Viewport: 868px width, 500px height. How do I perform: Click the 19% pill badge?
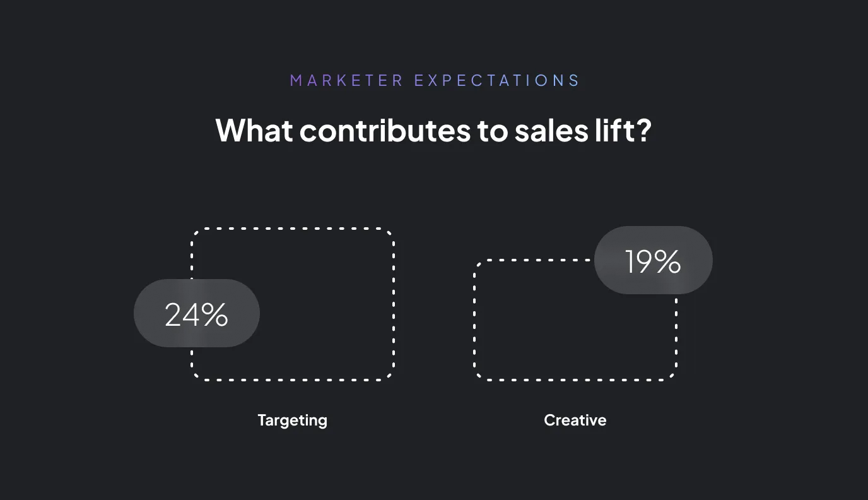pyautogui.click(x=654, y=260)
